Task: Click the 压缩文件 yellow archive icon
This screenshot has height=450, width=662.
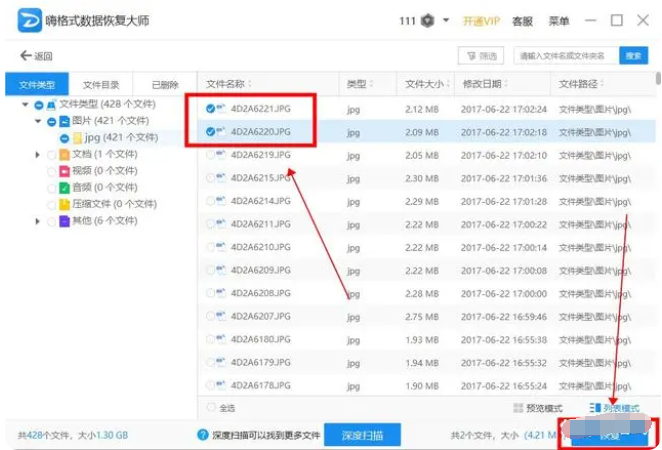Action: coord(64,204)
